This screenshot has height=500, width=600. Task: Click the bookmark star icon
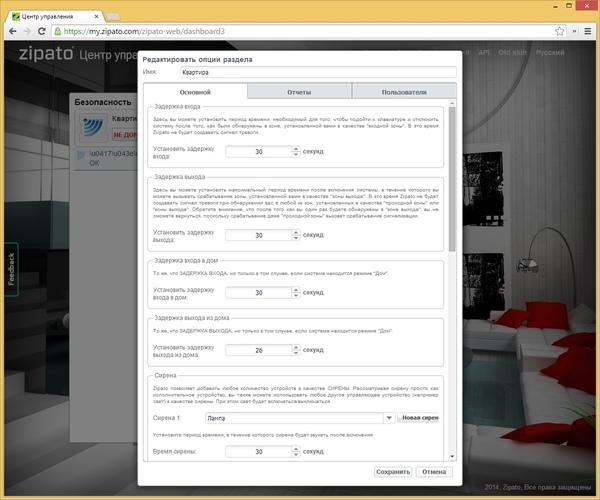(x=559, y=31)
